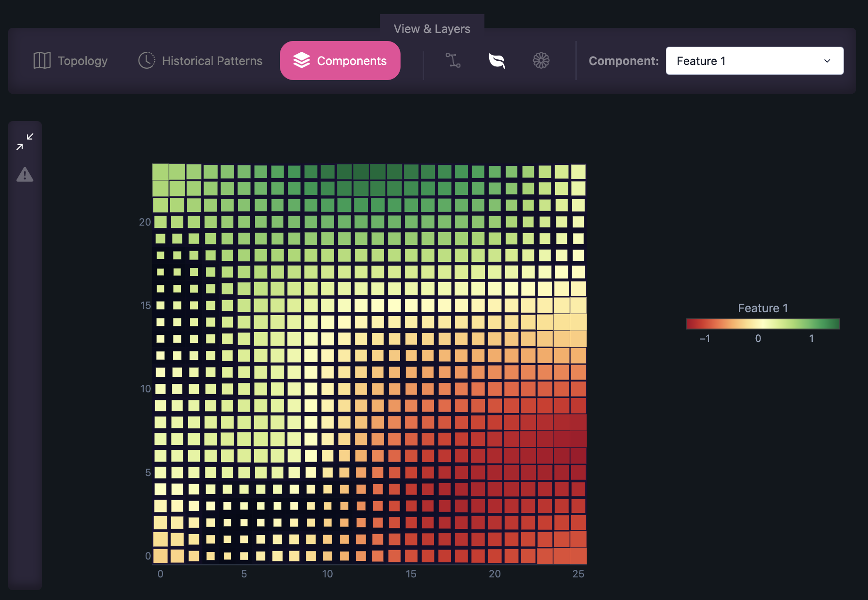Click the Components layers stack icon

pos(302,60)
